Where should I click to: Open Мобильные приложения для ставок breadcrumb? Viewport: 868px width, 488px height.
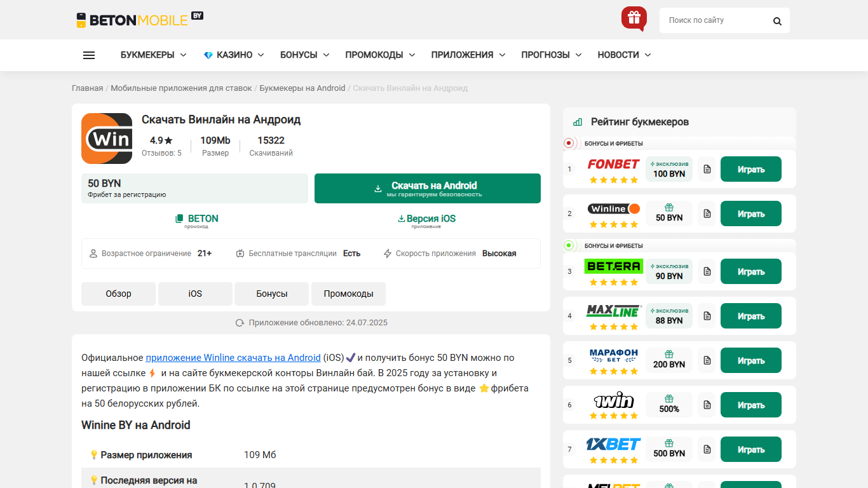(181, 88)
